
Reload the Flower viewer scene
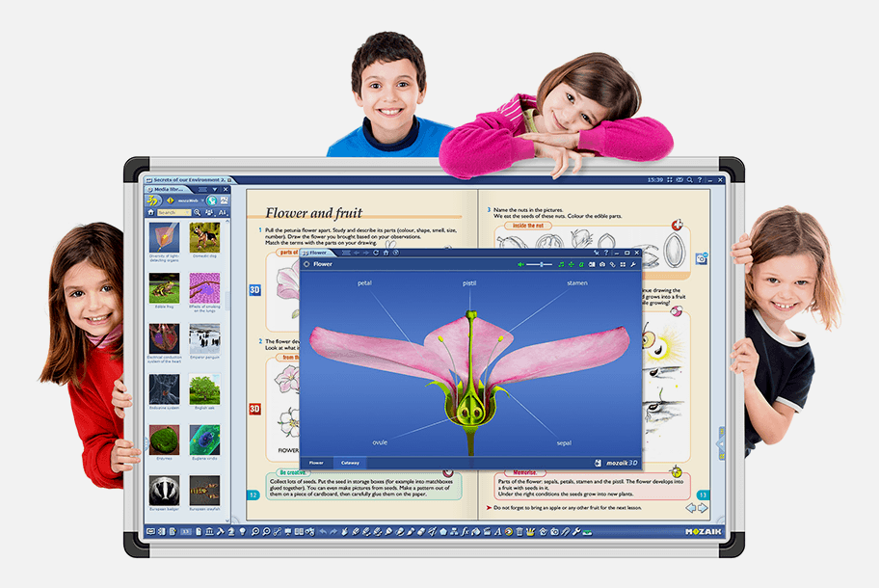click(376, 253)
